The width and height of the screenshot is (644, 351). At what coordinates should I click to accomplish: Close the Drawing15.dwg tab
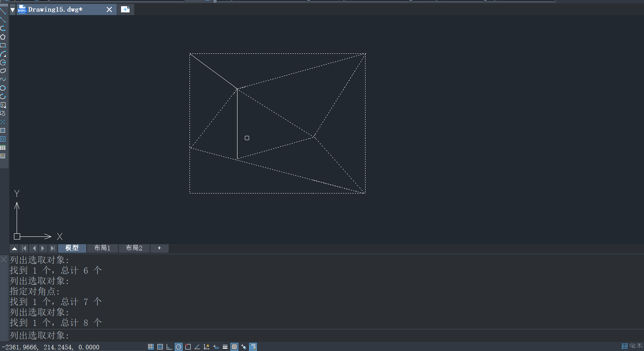[x=109, y=10]
